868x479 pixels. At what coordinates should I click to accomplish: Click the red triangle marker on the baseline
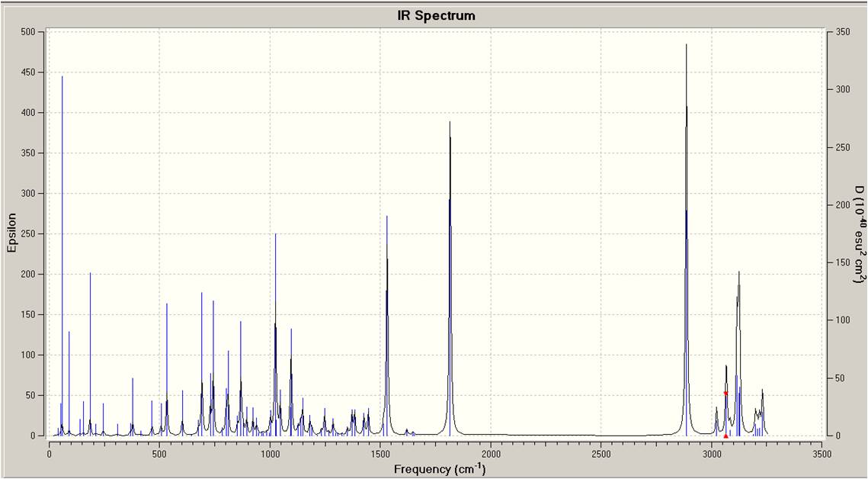[725, 436]
